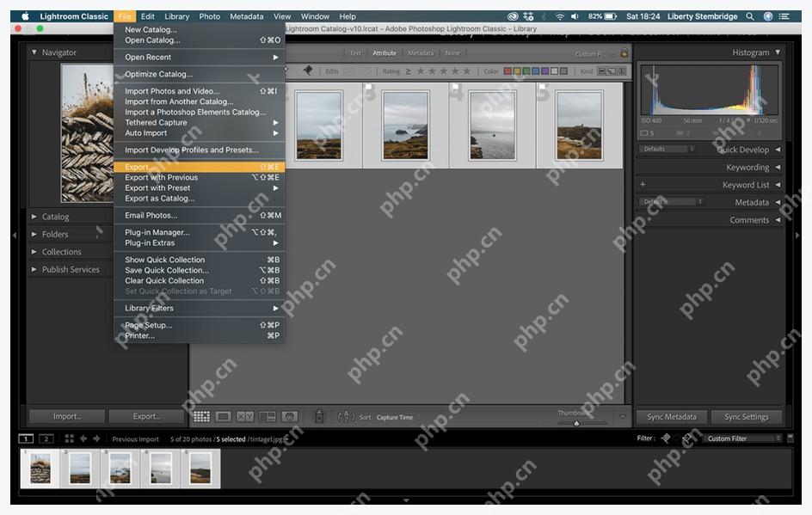Reverse the A-Z sort direction
812x515 pixels.
tap(346, 417)
